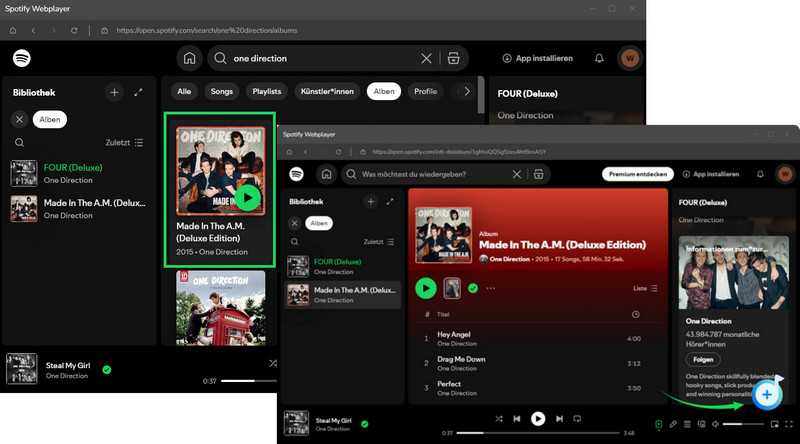800x444 pixels.
Task: Mute volume speaker icon in front window
Action: click(715, 424)
